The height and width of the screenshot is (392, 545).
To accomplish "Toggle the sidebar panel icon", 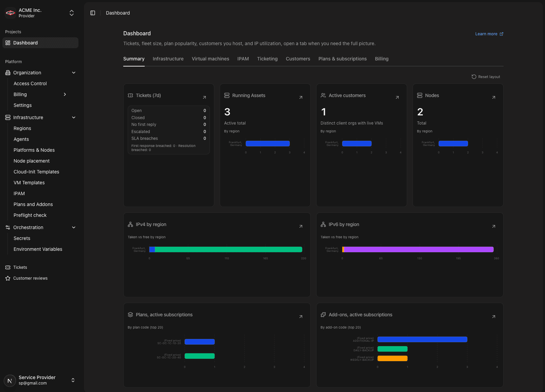I will [x=93, y=13].
